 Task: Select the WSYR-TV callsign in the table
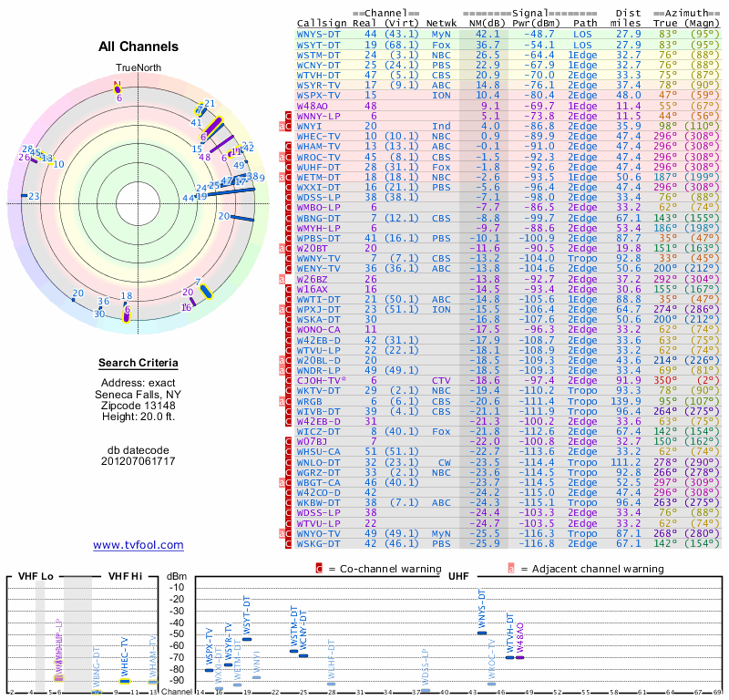pyautogui.click(x=318, y=85)
